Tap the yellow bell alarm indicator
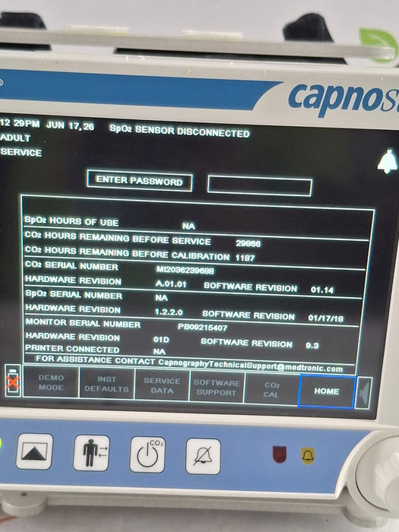This screenshot has width=399, height=532. [308, 456]
